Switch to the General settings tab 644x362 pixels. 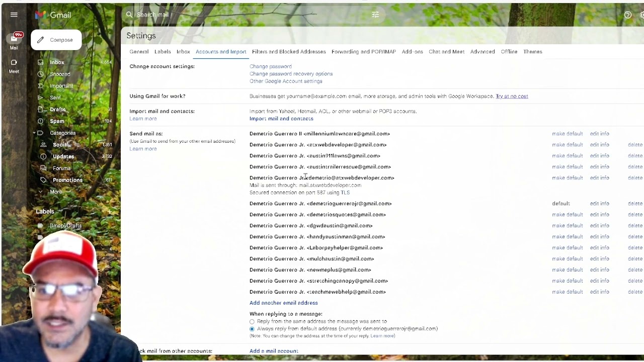point(139,52)
